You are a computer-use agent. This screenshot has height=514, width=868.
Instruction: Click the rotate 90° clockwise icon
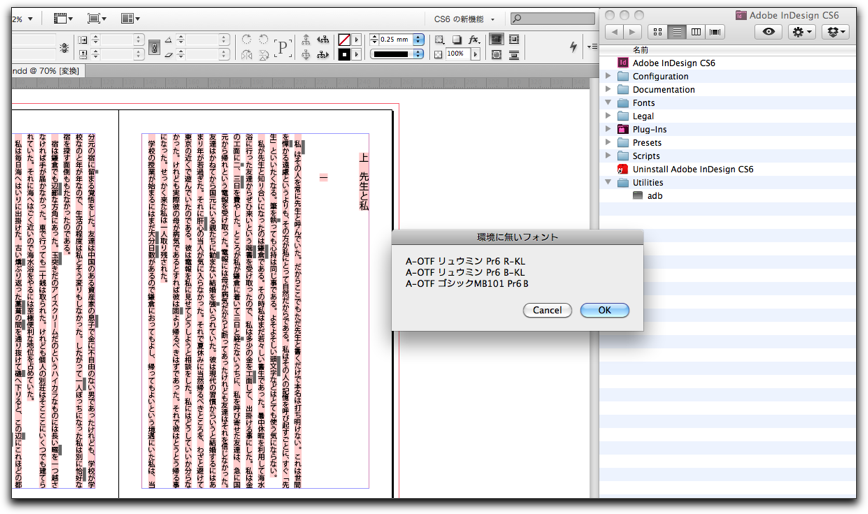pyautogui.click(x=247, y=39)
